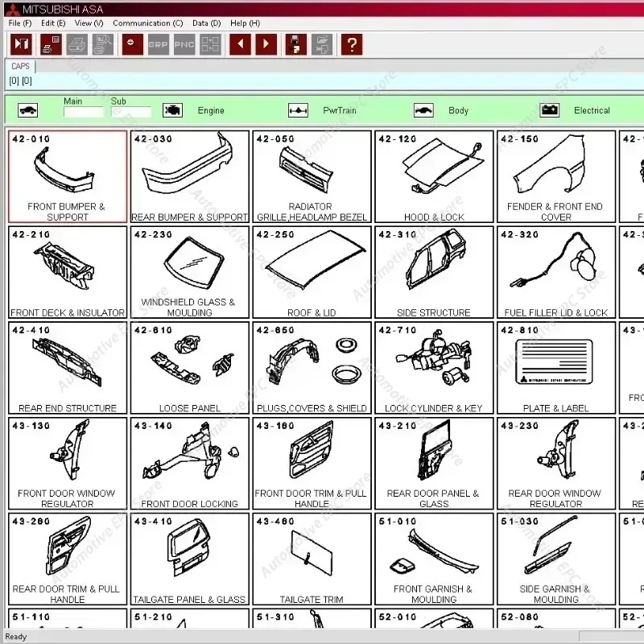The height and width of the screenshot is (644, 644).
Task: Open the File (F) menu
Action: (x=20, y=23)
